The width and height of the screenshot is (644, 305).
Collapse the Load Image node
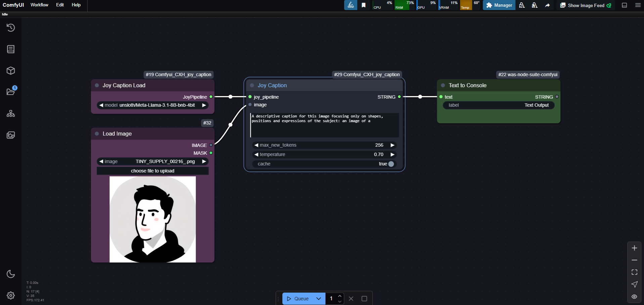97,134
